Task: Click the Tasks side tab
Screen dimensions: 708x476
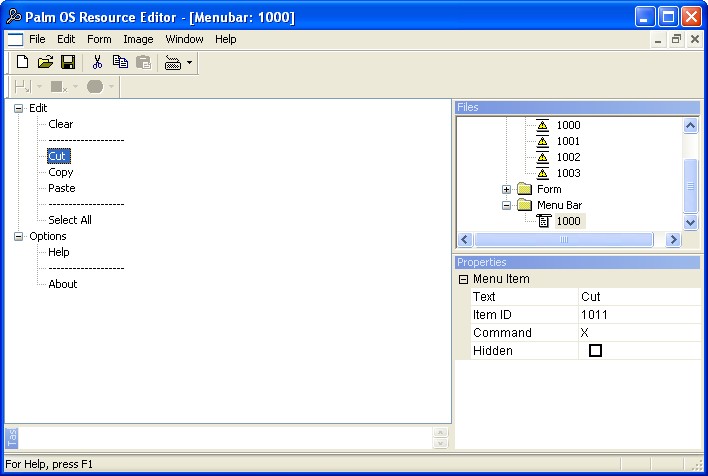Action: point(12,438)
